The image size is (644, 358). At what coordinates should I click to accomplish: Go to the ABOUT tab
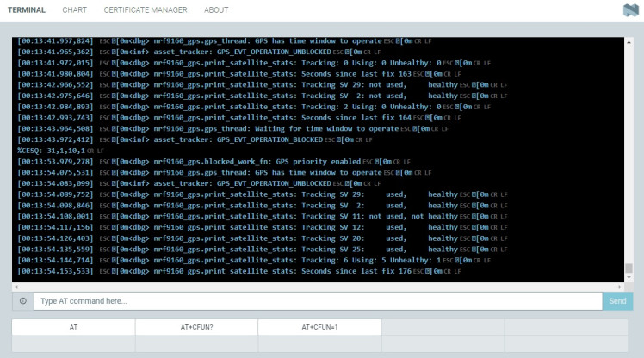tap(216, 10)
